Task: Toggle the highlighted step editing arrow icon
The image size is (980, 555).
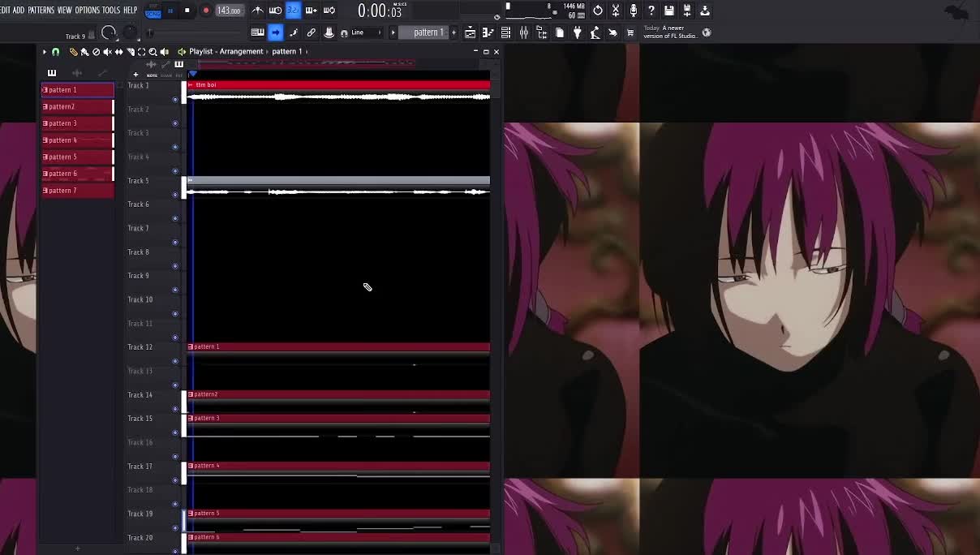Action: [275, 32]
